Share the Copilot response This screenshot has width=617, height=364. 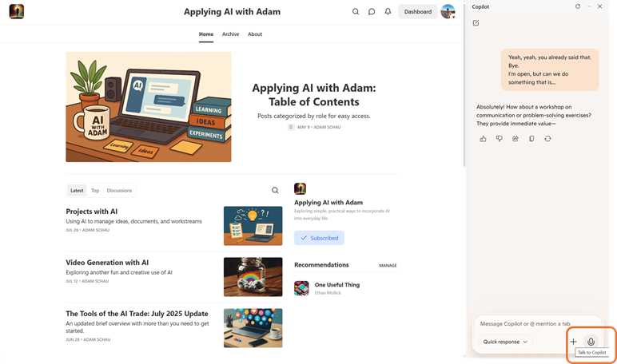pos(515,139)
